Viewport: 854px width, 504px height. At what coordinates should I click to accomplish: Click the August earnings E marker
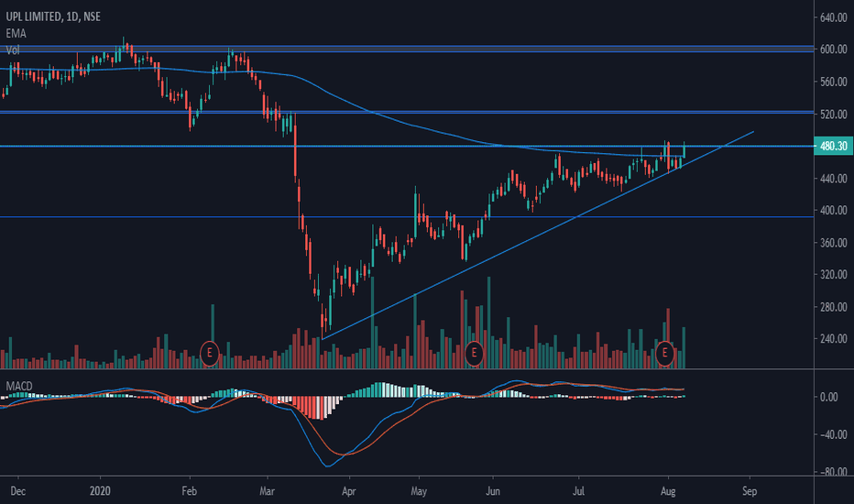click(x=664, y=353)
